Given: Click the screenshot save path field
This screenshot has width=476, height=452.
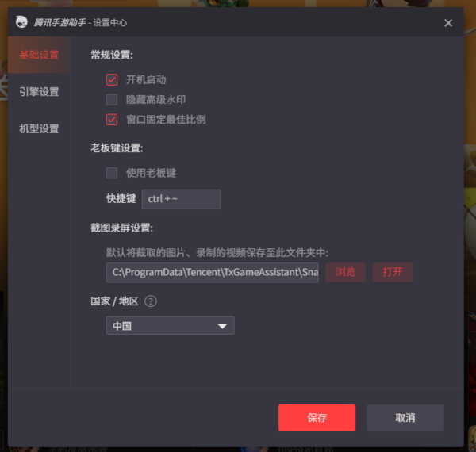Looking at the screenshot, I should coord(212,273).
